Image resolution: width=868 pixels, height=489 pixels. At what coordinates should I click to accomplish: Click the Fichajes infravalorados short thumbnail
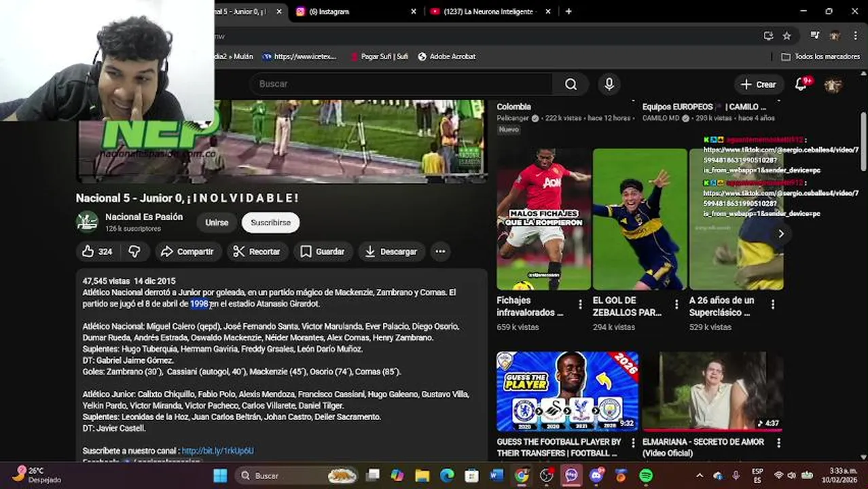coord(543,219)
